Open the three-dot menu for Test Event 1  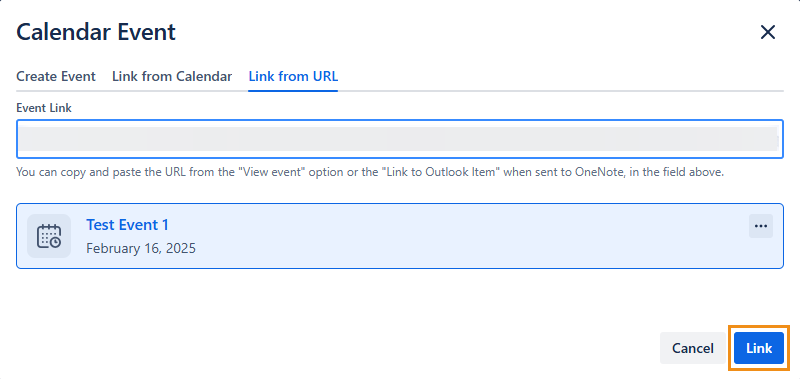point(761,226)
